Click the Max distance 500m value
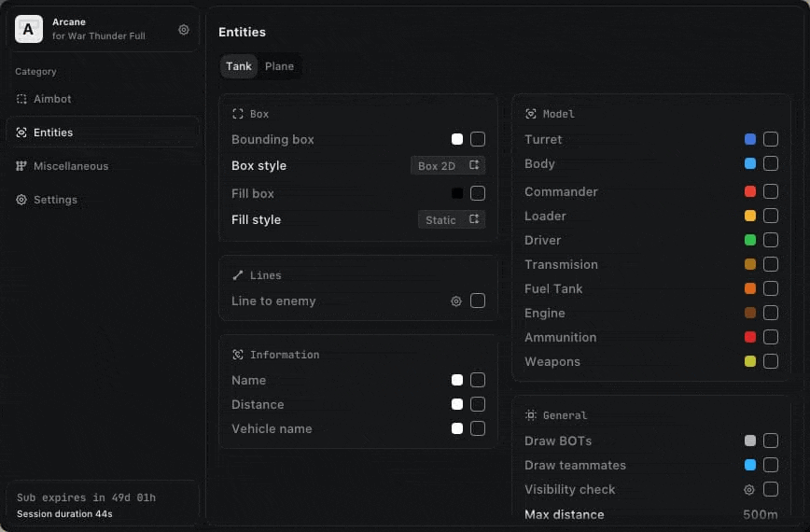Screen dimensions: 810x532 tap(760, 514)
